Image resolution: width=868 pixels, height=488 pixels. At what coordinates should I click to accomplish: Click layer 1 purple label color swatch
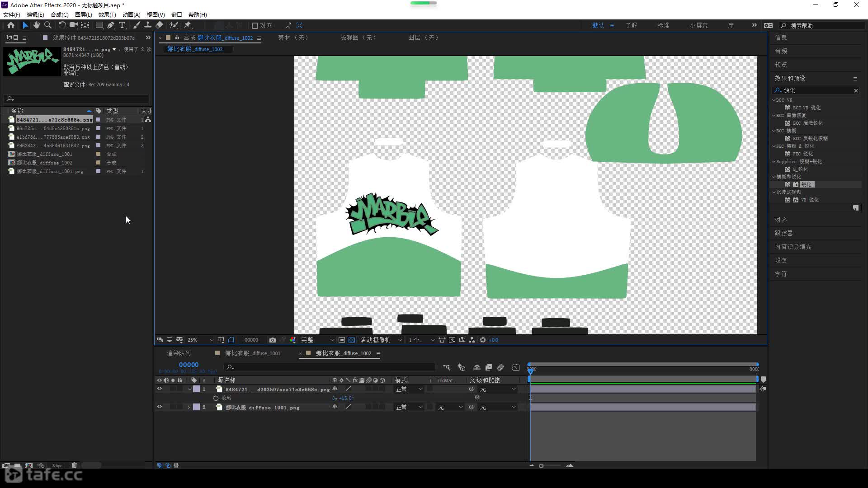tap(197, 389)
